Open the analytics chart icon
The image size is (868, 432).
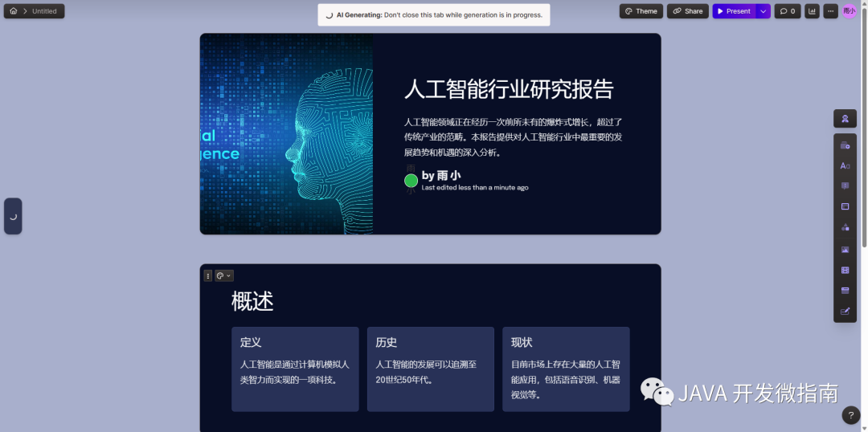pos(812,11)
